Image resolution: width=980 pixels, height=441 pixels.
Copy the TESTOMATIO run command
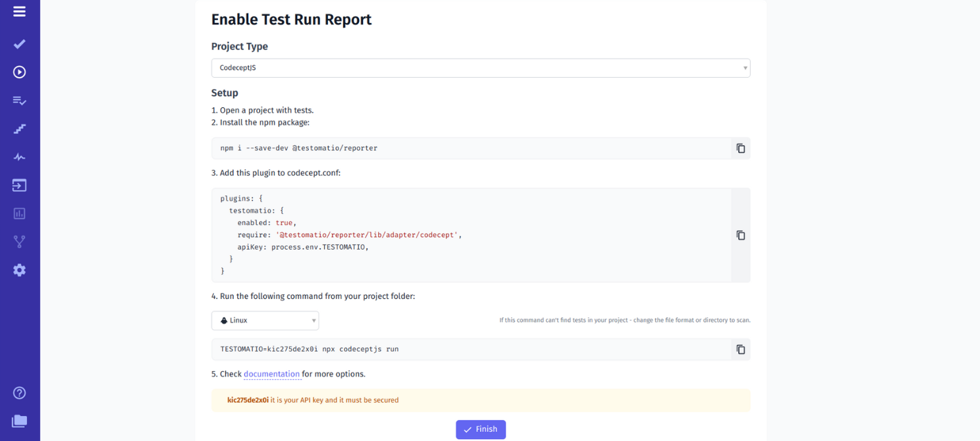(740, 349)
